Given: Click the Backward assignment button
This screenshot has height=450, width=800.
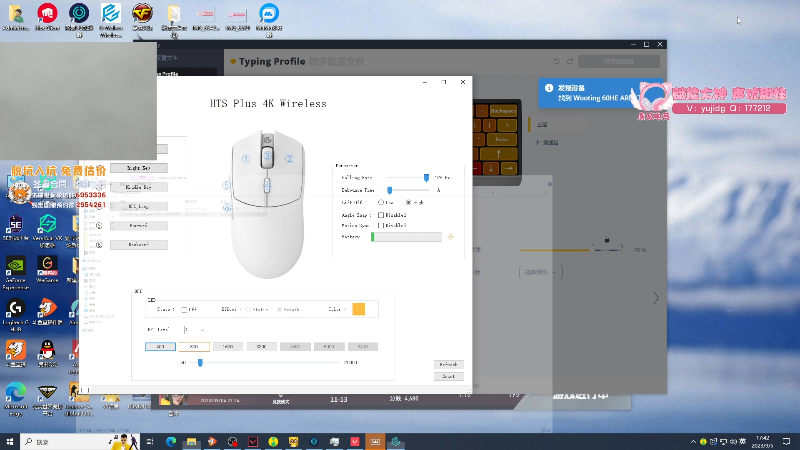Looking at the screenshot, I should [139, 245].
